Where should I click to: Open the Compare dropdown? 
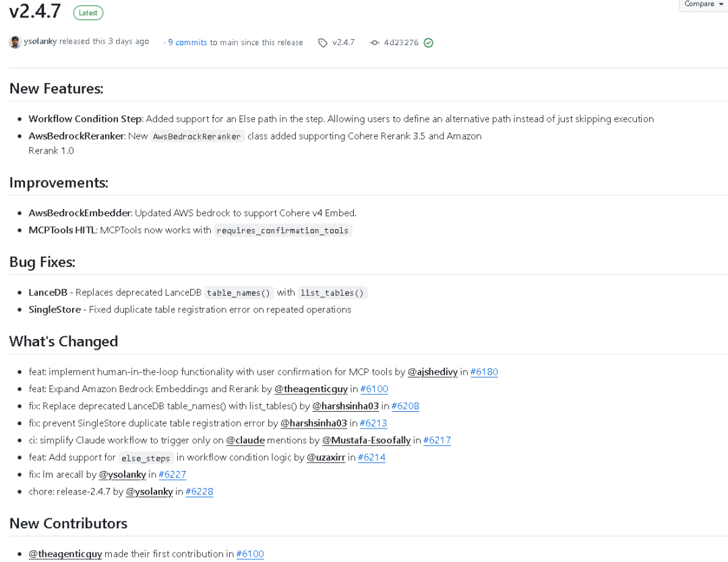(704, 4)
